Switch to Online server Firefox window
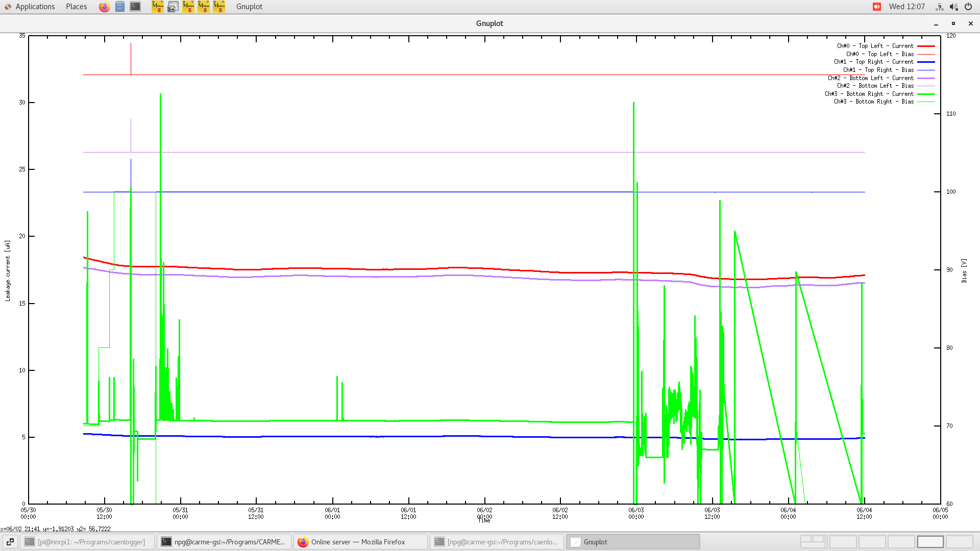Screen dimensions: 980x551 [x=360, y=542]
